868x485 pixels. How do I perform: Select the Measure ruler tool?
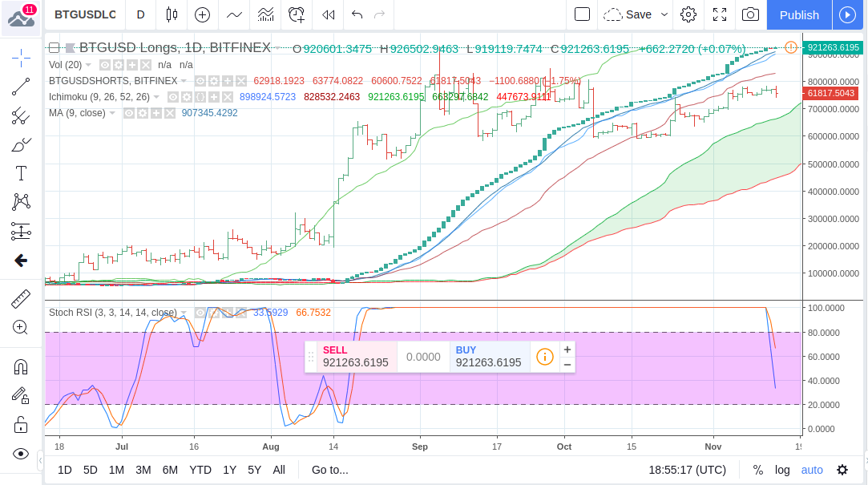pyautogui.click(x=20, y=297)
